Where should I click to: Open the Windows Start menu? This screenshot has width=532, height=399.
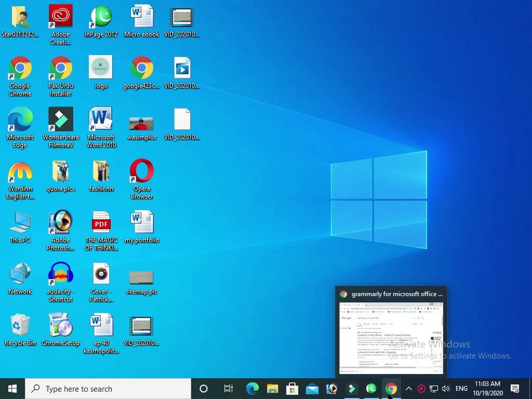click(x=12, y=389)
